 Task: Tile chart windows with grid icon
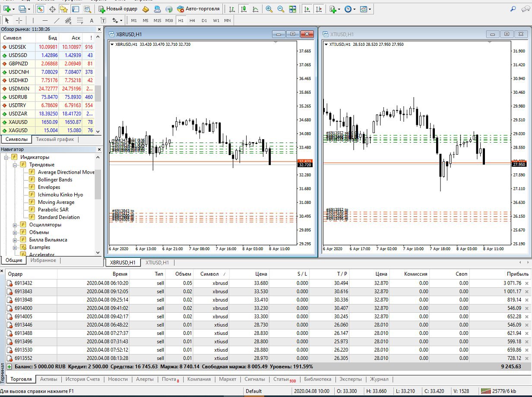click(292, 9)
